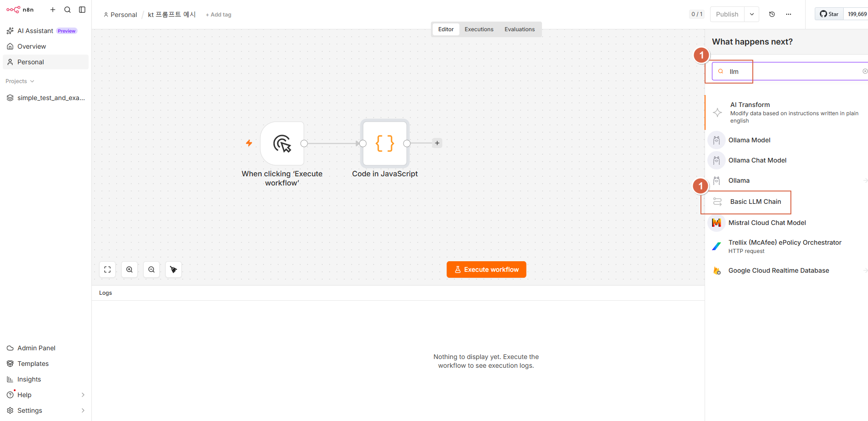Open AI Assistant in sidebar
868x421 pixels.
45,31
